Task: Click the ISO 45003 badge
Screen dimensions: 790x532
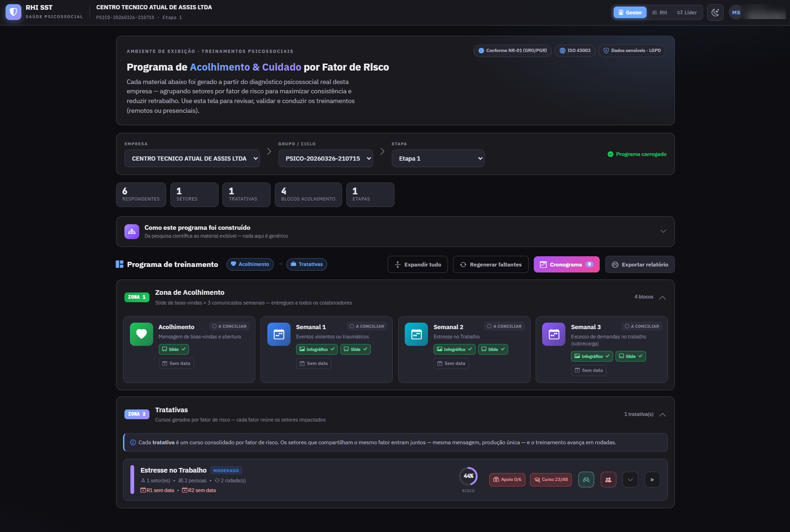Action: [575, 51]
